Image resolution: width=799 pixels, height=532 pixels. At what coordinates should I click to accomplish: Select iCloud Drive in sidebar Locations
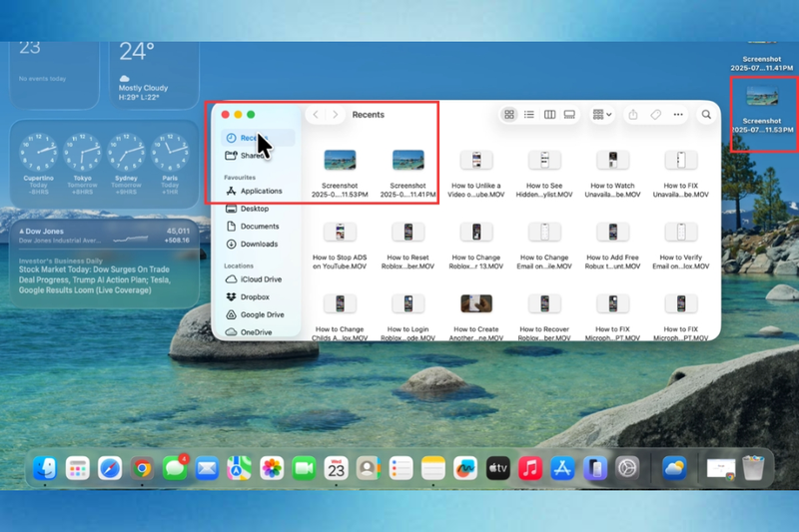258,279
